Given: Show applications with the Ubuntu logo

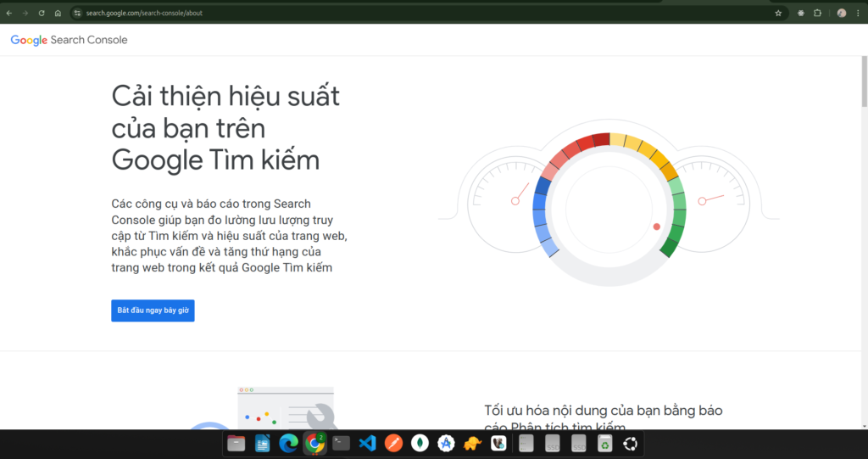Looking at the screenshot, I should click(631, 444).
